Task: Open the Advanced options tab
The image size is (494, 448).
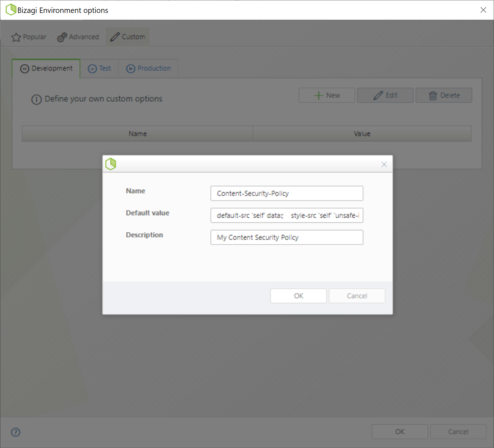Action: coord(78,37)
